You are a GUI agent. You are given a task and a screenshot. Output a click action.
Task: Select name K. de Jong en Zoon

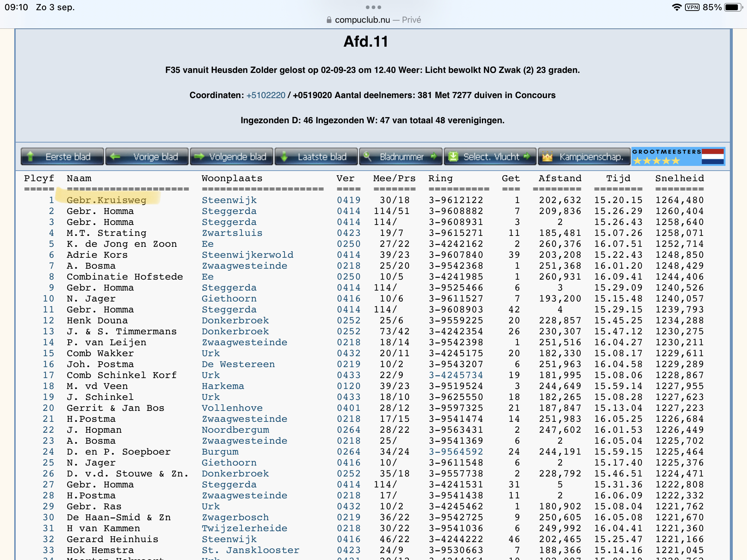pyautogui.click(x=122, y=244)
